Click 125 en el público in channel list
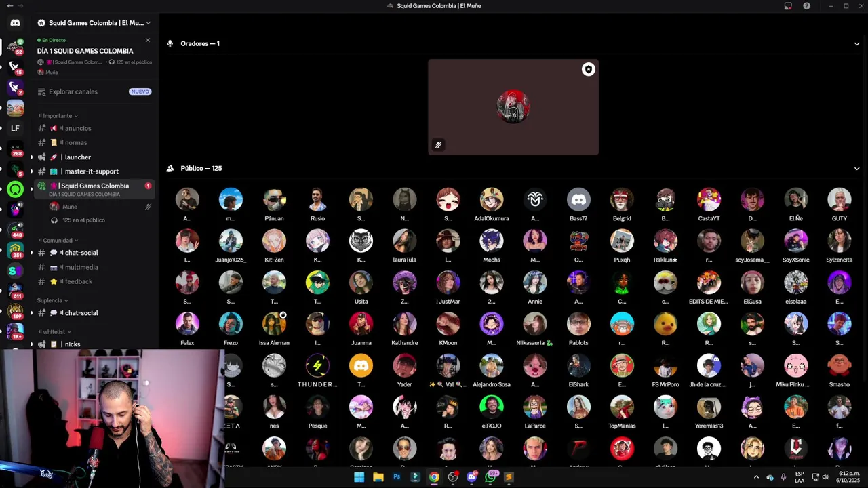The width and height of the screenshot is (868, 488). (x=83, y=220)
